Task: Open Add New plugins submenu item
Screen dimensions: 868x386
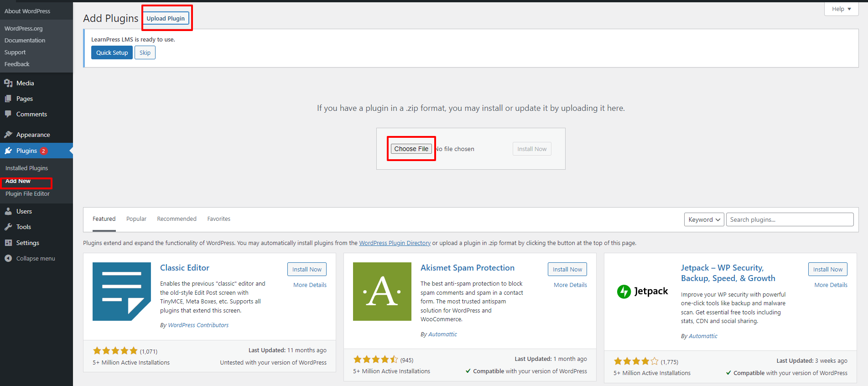Action: (18, 181)
